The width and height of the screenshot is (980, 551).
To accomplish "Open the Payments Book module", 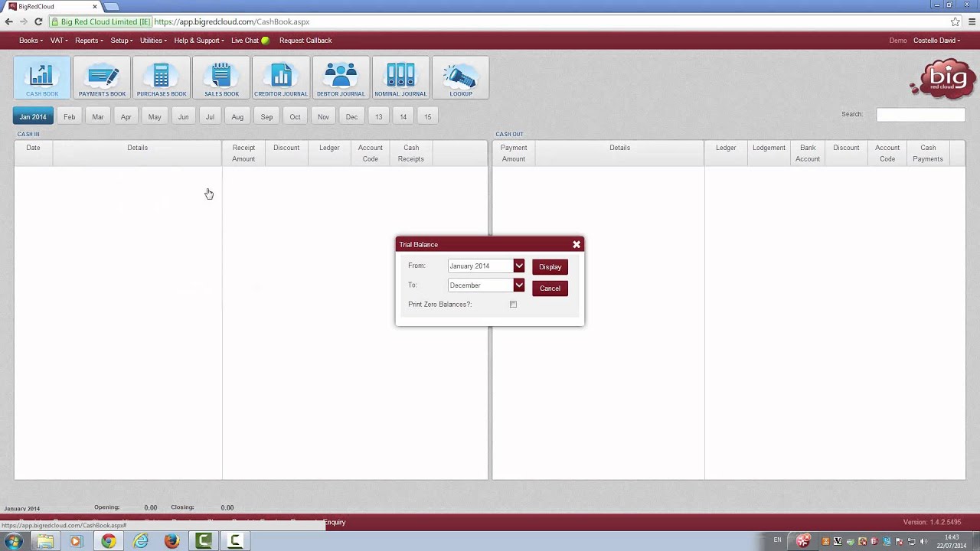I will point(102,78).
